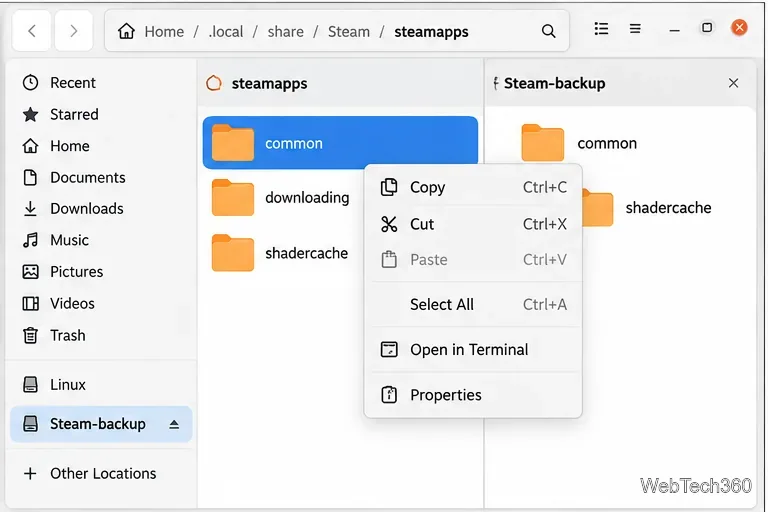
Task: Select the common folder in Steam-backup pane
Action: [579, 143]
